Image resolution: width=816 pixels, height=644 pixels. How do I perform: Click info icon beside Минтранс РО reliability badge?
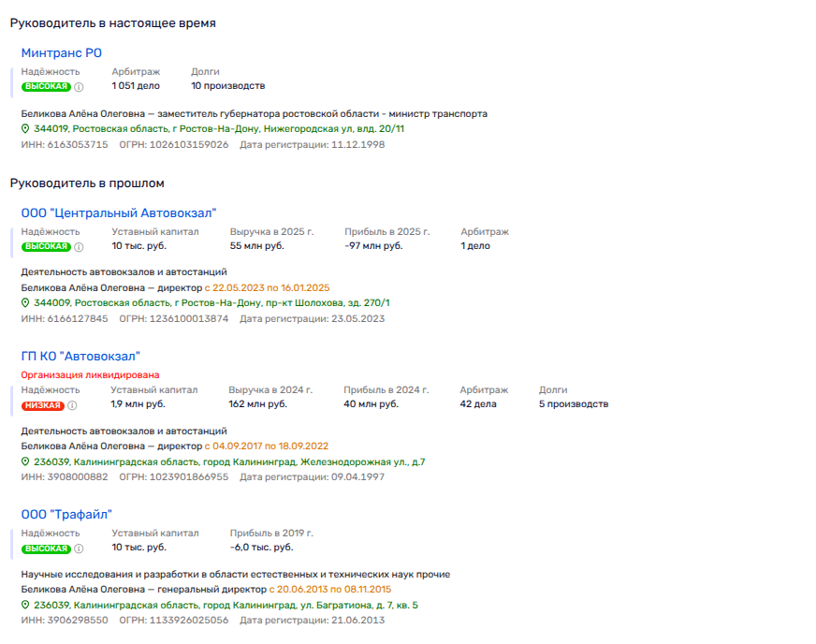(x=79, y=87)
